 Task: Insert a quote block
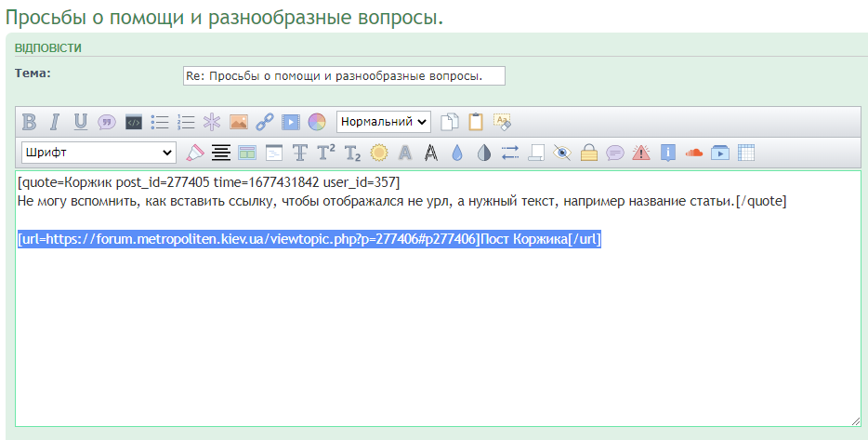(x=107, y=122)
